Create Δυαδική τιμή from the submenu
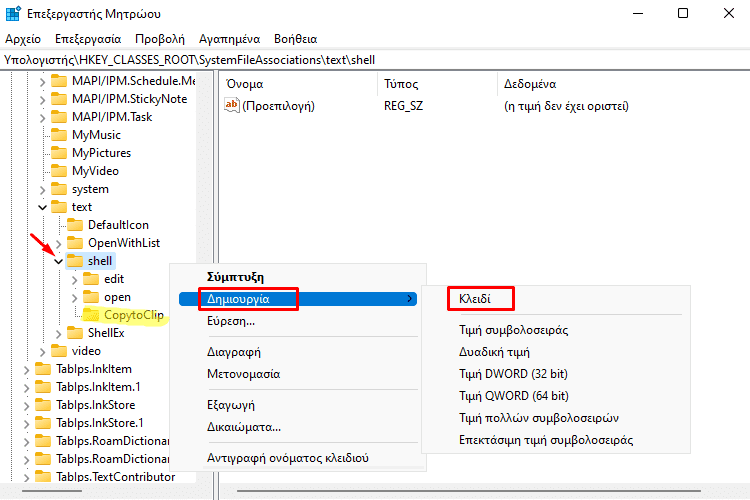Viewport: 750px width, 500px height. [556, 352]
